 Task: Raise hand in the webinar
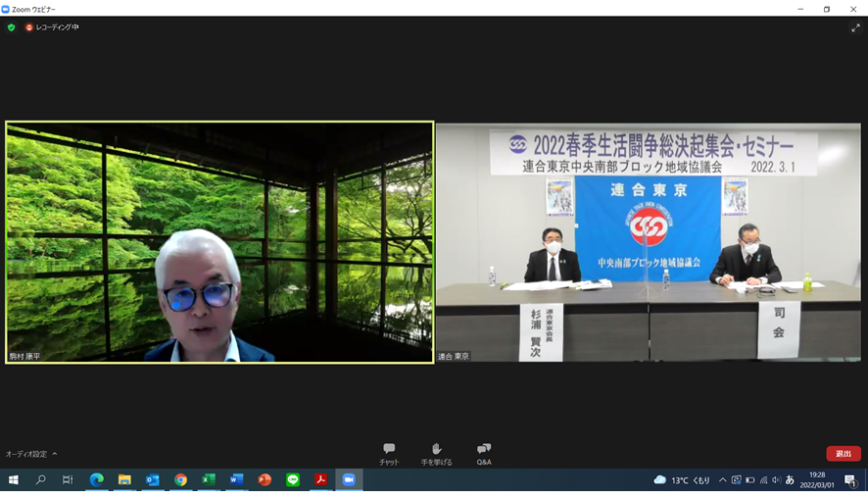point(436,454)
